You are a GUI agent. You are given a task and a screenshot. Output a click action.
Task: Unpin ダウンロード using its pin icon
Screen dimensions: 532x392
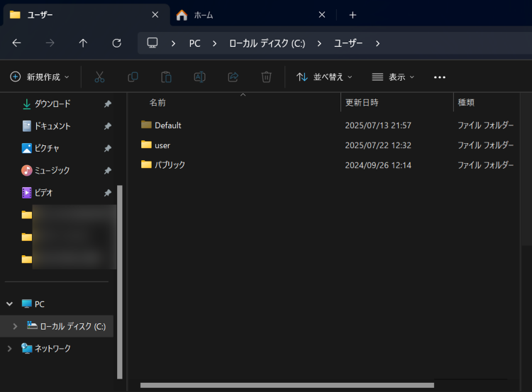(108, 103)
